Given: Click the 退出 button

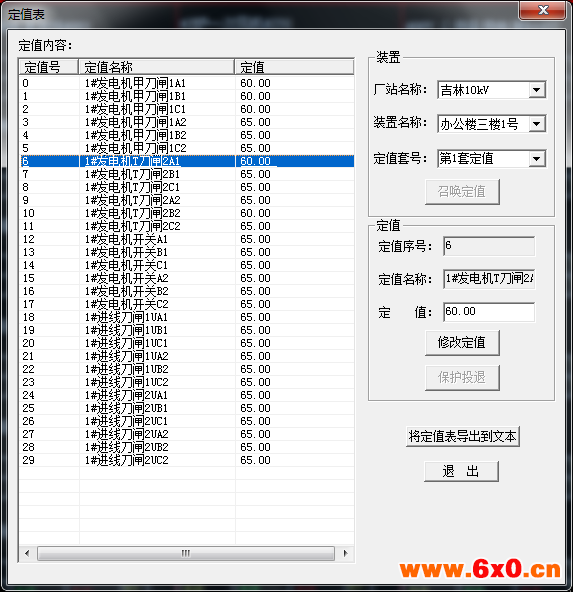Looking at the screenshot, I should [461, 471].
